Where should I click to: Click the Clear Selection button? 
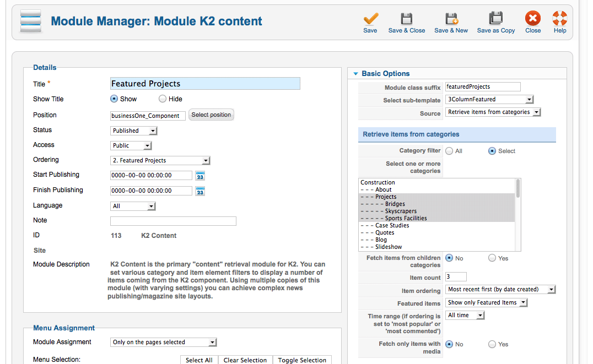pyautogui.click(x=245, y=360)
